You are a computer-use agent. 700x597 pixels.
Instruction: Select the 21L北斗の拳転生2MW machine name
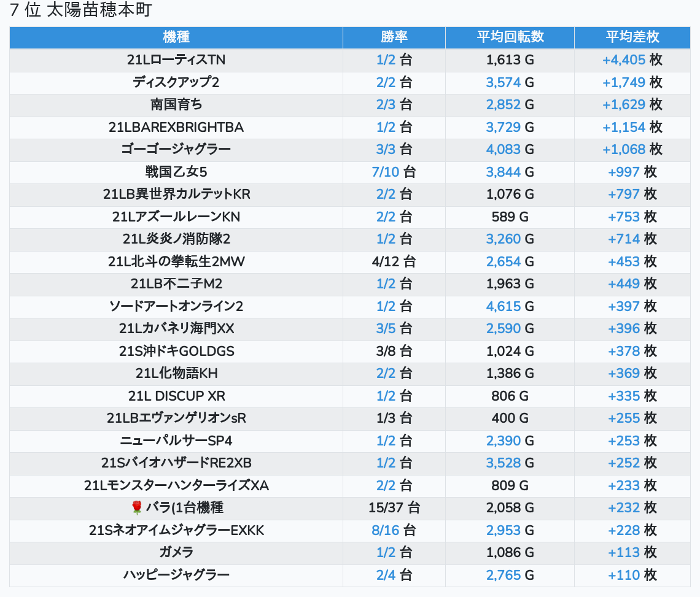[x=176, y=261]
